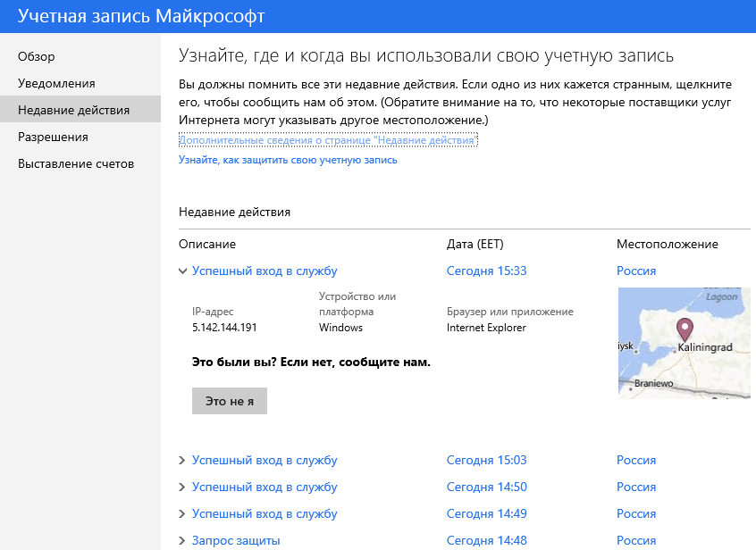Click the Местоположение column header
This screenshot has width=756, height=550.
(668, 245)
